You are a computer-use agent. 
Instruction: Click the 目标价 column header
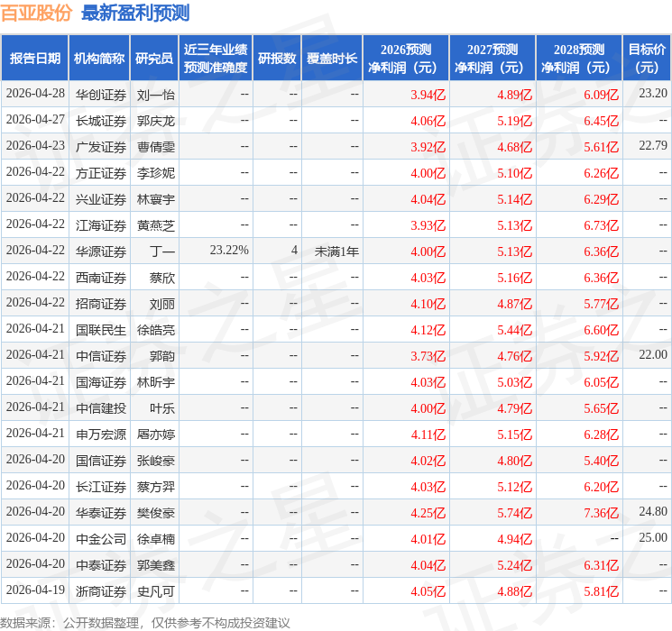[x=646, y=59]
